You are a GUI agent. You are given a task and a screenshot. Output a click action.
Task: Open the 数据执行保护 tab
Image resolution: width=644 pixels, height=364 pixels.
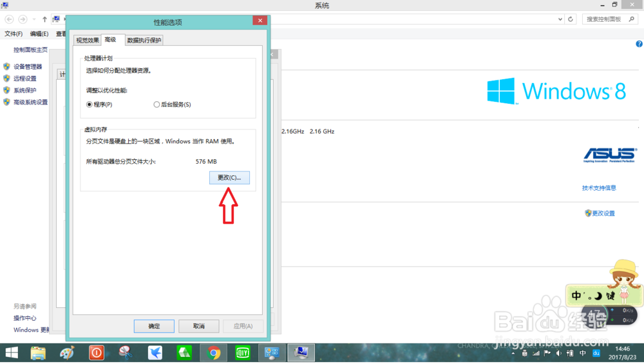[x=144, y=40]
